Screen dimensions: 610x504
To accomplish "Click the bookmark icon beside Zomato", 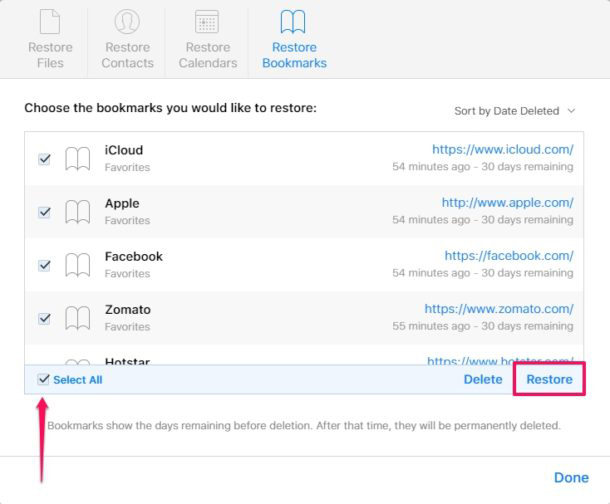I will coord(77,318).
